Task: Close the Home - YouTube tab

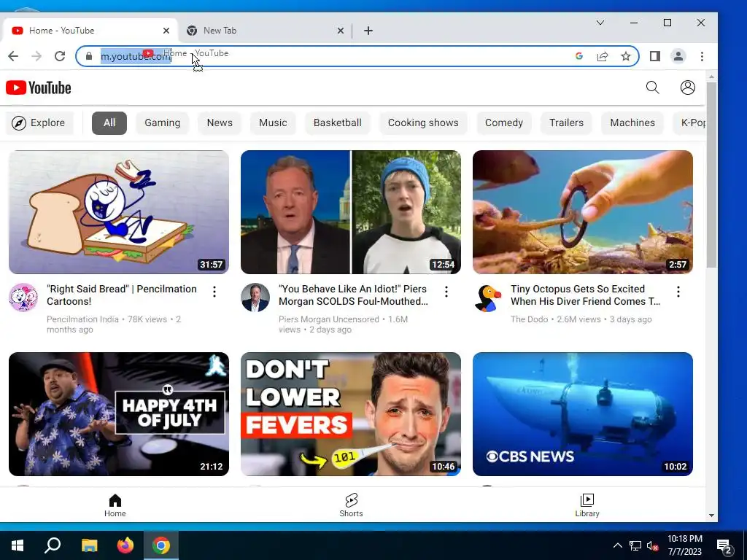Action: click(x=166, y=31)
